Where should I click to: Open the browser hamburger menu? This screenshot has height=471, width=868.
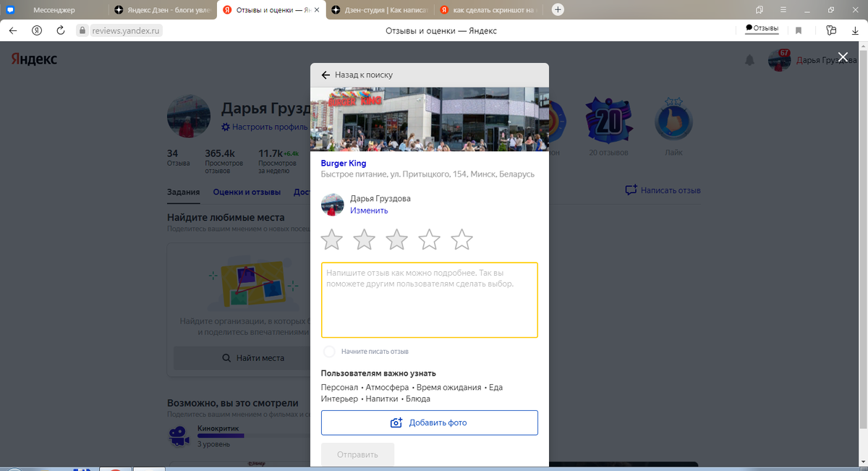click(783, 9)
